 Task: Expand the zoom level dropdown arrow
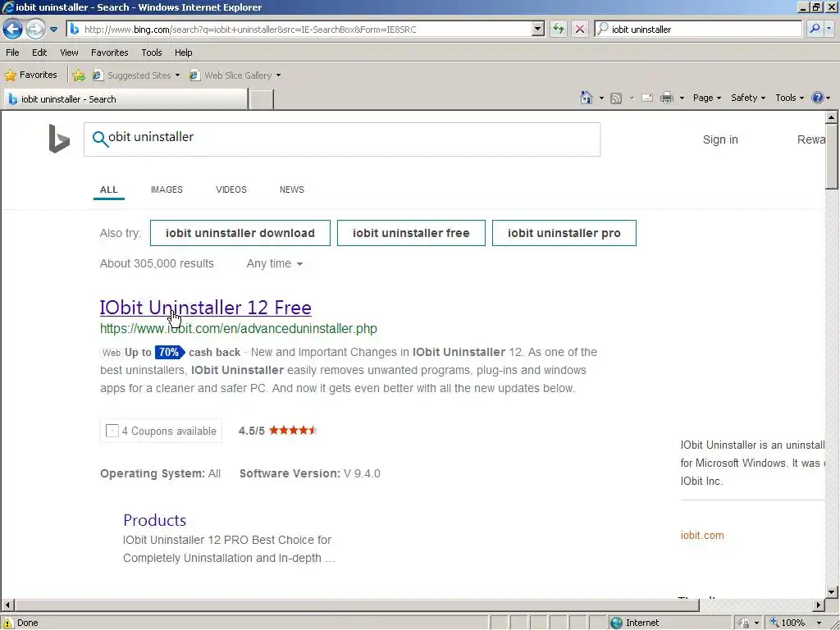click(819, 623)
